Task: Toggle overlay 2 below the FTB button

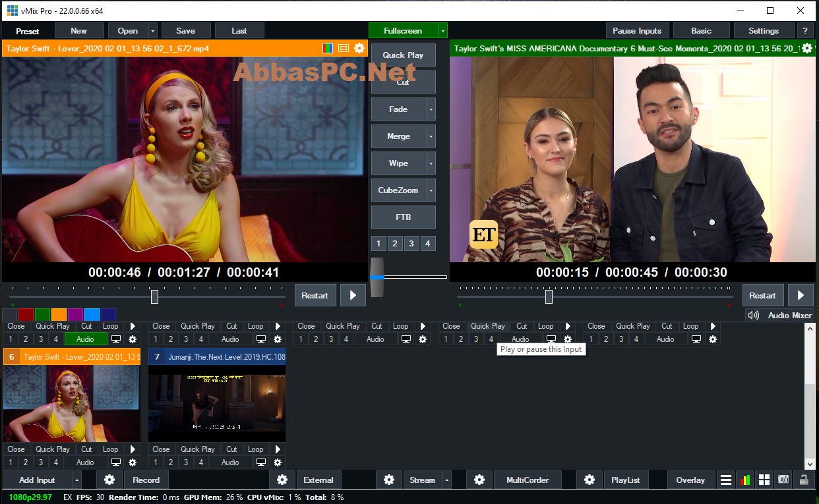Action: pos(395,244)
